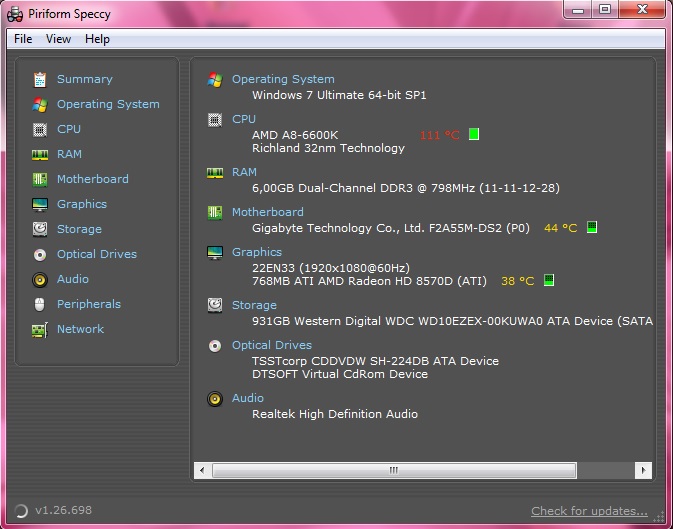Image resolution: width=673 pixels, height=529 pixels.
Task: Click the Piriform Speccy title bar icon
Action: tap(15, 14)
